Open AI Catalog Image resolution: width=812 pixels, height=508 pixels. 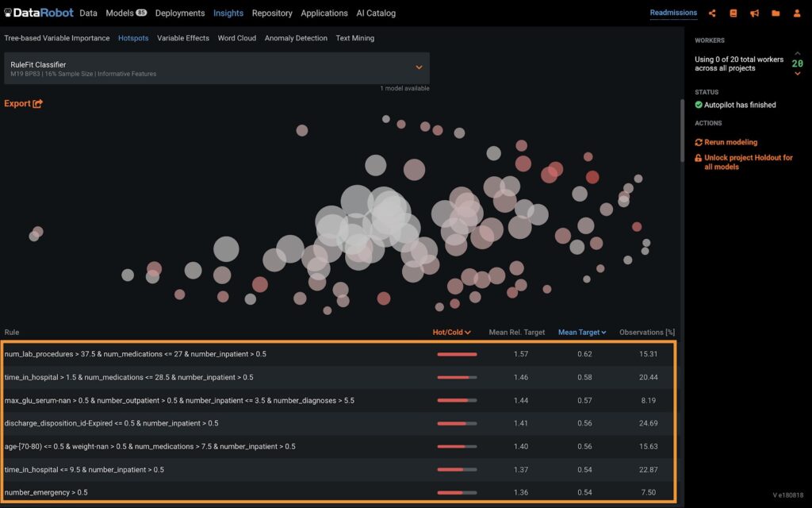376,13
